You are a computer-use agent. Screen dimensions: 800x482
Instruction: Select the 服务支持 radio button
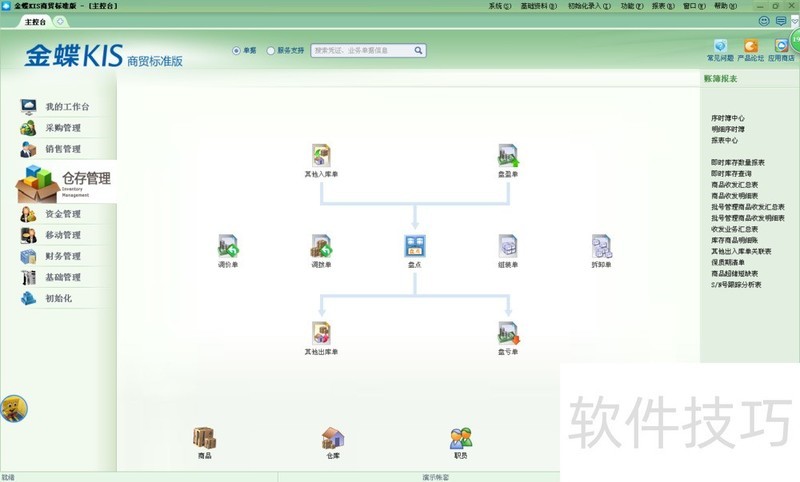point(271,50)
